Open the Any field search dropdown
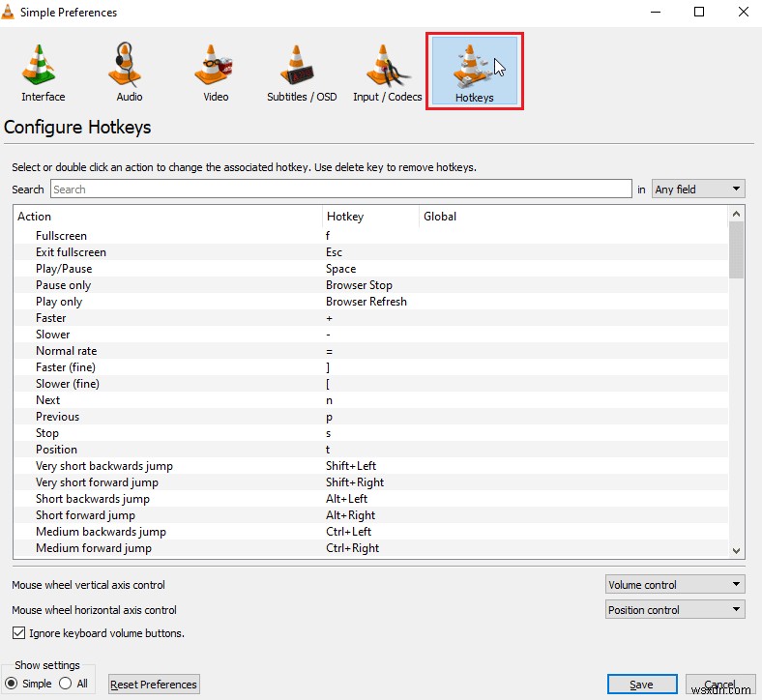 [x=698, y=189]
